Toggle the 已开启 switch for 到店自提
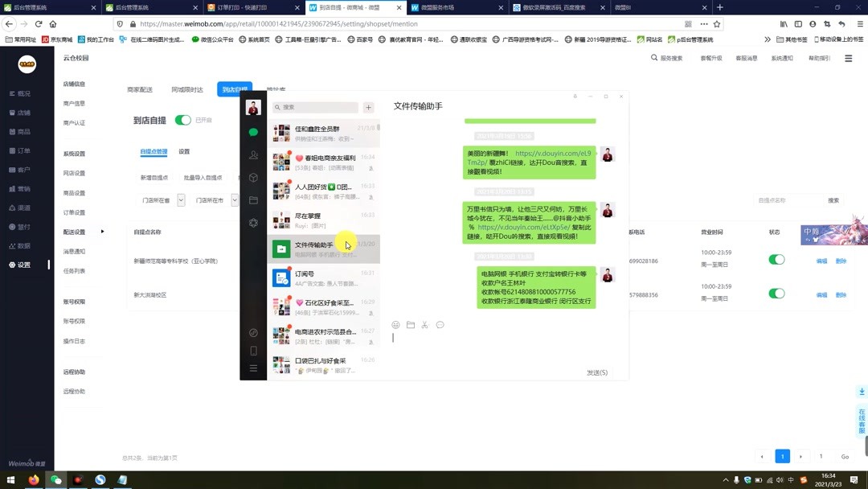The image size is (868, 489). coord(182,119)
